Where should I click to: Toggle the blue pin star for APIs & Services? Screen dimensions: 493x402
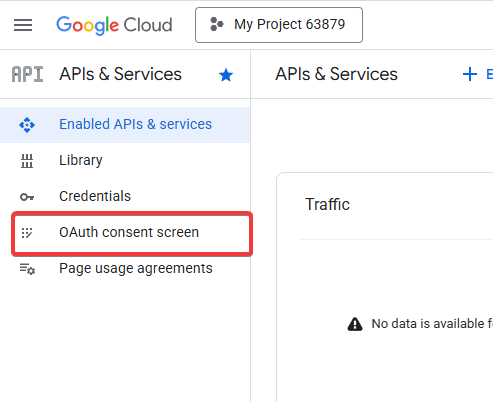coord(226,75)
